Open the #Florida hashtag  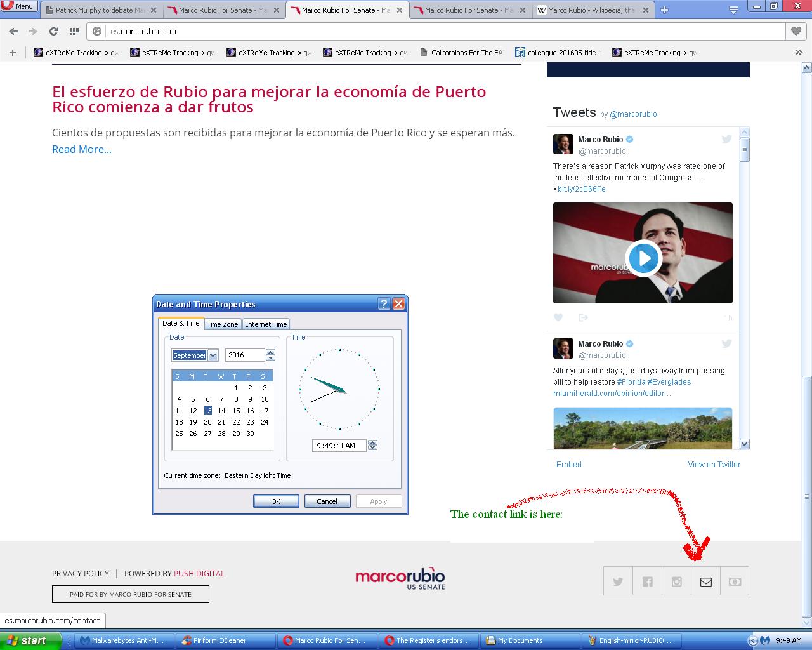click(631, 382)
